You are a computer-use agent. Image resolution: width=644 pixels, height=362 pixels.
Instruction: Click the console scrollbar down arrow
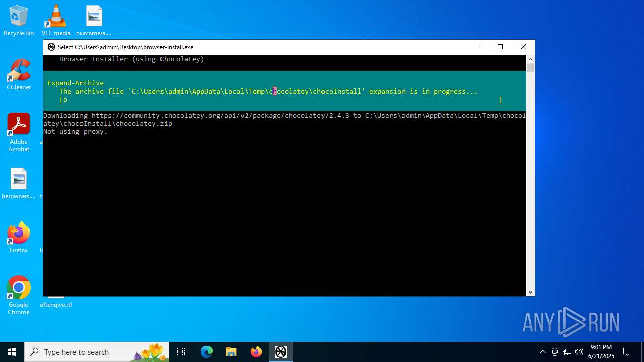[530, 292]
